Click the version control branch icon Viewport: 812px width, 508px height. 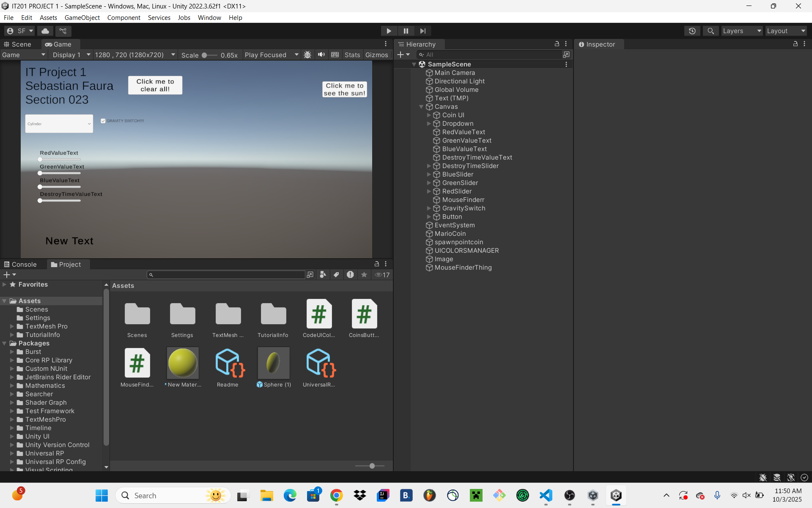pyautogui.click(x=63, y=31)
